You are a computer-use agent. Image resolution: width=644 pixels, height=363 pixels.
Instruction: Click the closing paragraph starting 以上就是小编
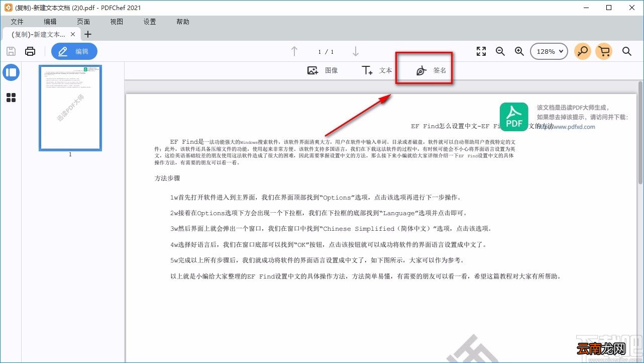[365, 277]
